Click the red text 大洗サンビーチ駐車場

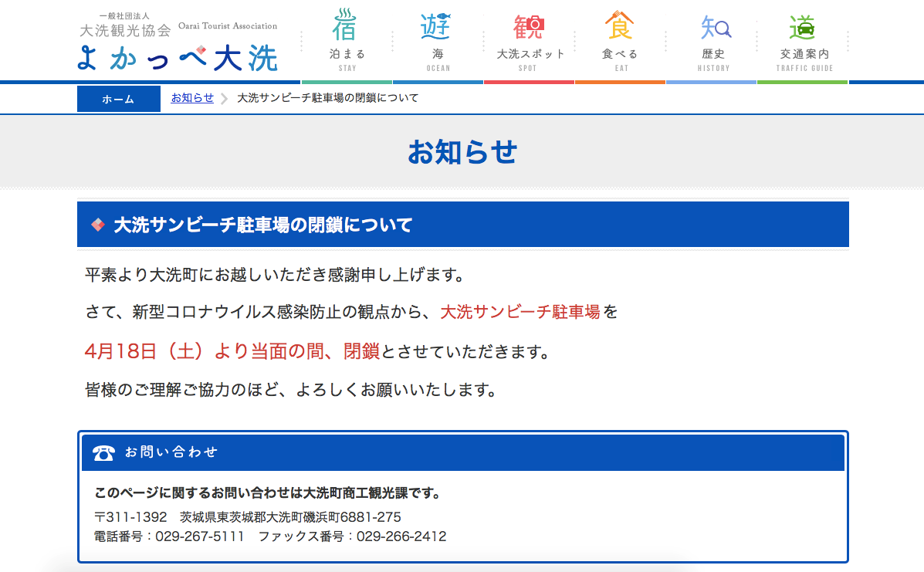point(520,312)
